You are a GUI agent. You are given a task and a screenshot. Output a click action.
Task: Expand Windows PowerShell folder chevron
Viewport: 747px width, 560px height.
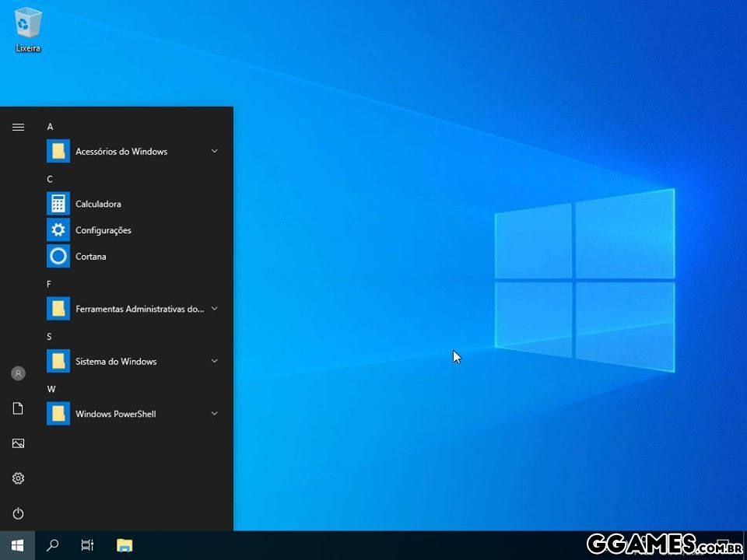pos(214,414)
